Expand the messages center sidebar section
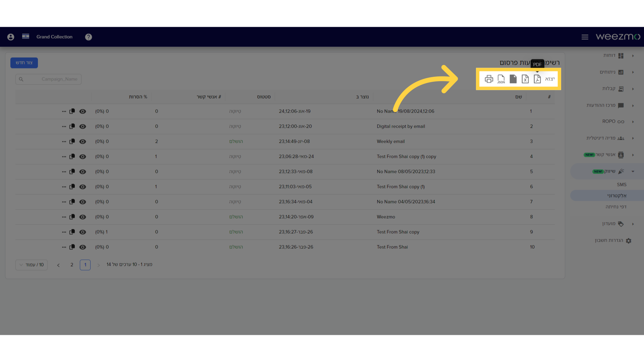The image size is (644, 362). pos(633,106)
